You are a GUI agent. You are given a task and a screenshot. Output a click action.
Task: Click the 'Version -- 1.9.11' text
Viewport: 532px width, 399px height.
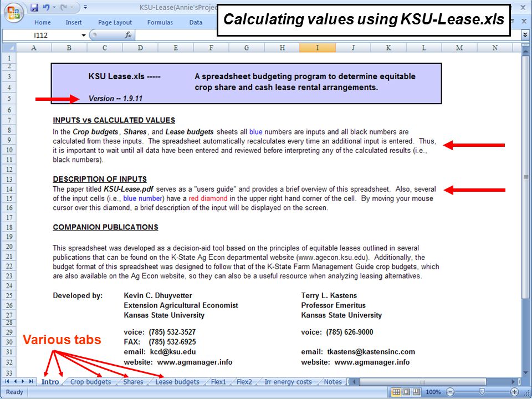click(115, 99)
